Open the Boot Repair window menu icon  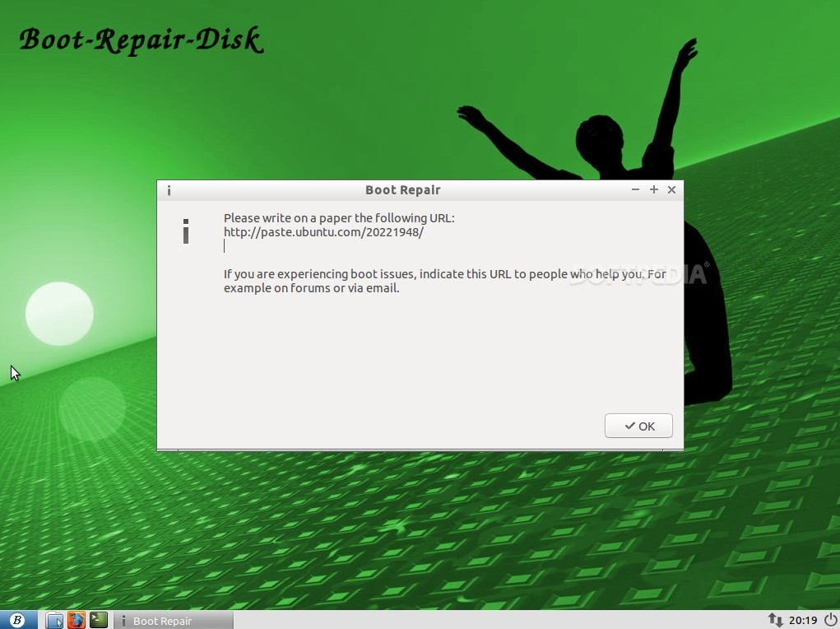pyautogui.click(x=169, y=190)
